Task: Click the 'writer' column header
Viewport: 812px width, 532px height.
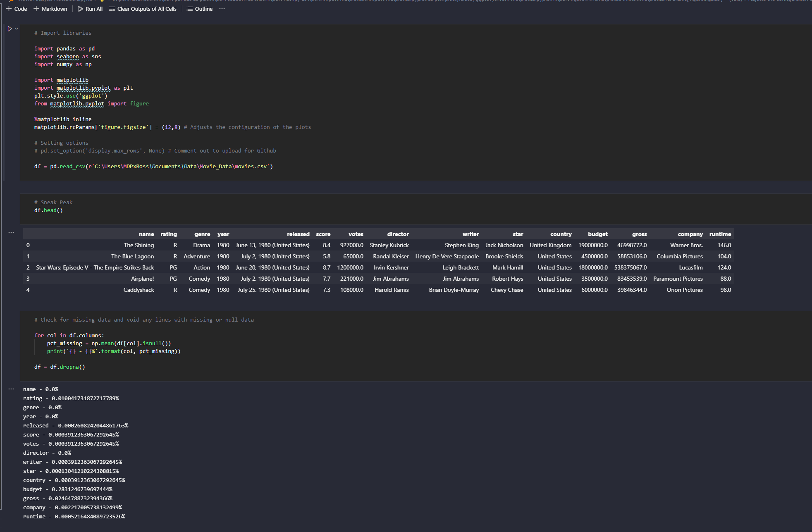Action: coord(471,234)
